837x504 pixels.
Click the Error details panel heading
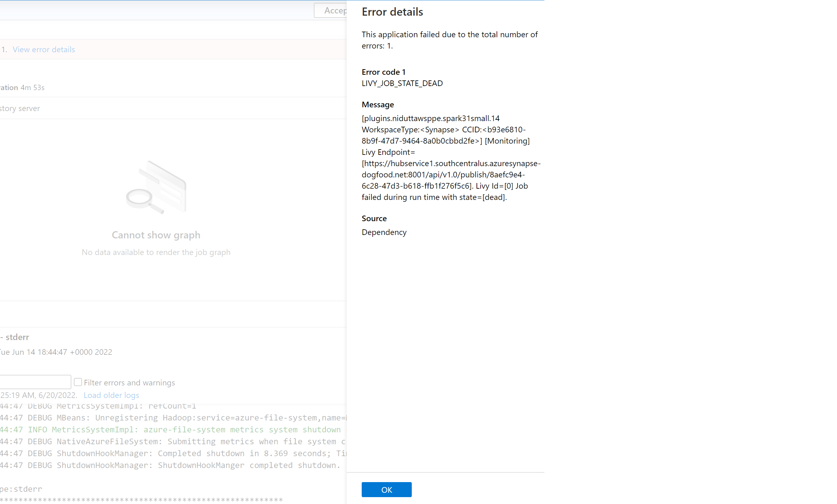coord(392,12)
